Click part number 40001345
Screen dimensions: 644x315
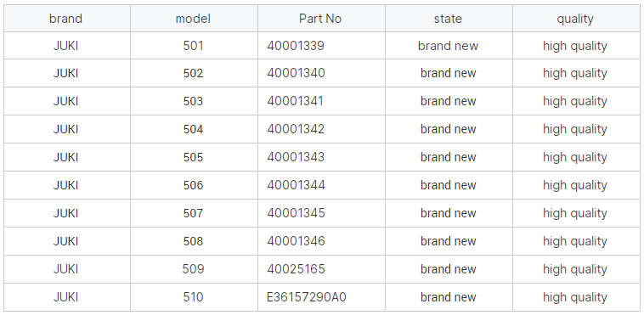coord(297,213)
